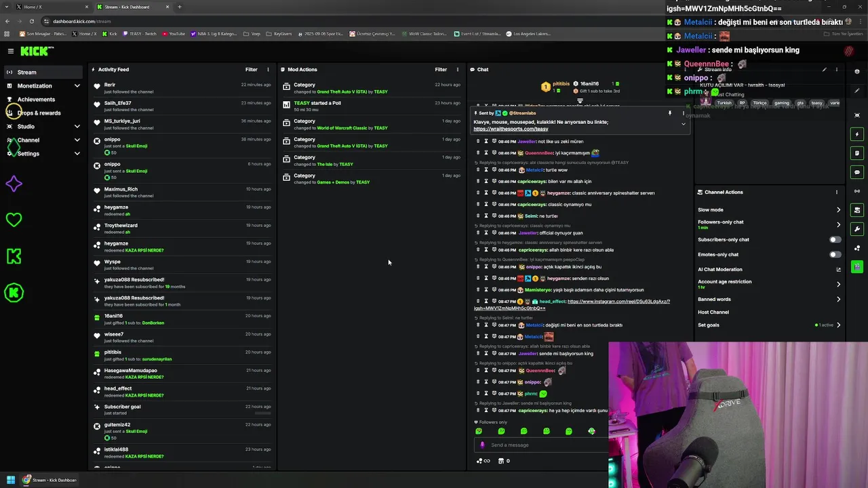Unpin the pinned Streamlabs message

pyautogui.click(x=669, y=113)
